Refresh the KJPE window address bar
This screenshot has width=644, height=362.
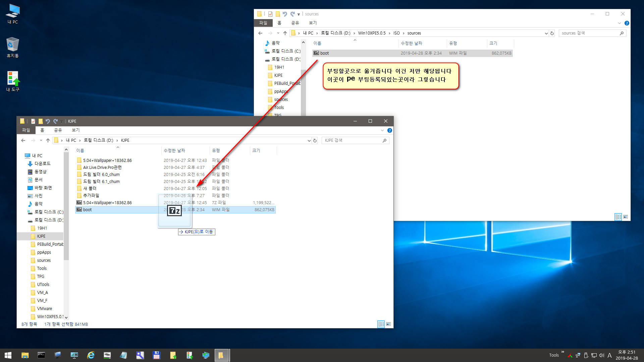[x=315, y=140]
